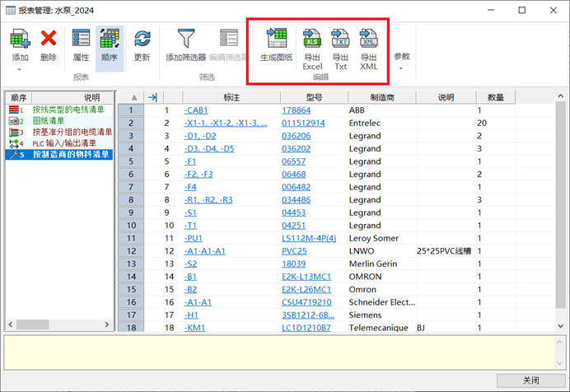Viewport: 570px width, 392px height.
Task: Click the 删除 (Delete) red X icon
Action: 49,39
